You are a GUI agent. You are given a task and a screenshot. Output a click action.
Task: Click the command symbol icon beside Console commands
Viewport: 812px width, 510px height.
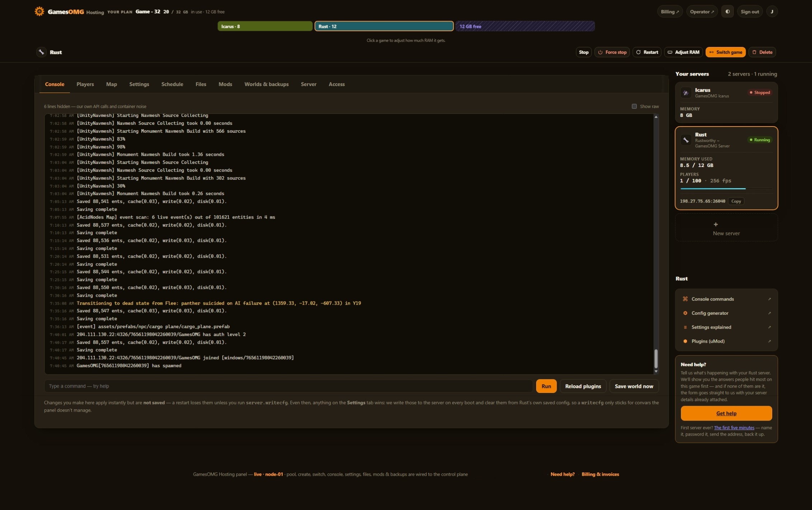coord(685,299)
